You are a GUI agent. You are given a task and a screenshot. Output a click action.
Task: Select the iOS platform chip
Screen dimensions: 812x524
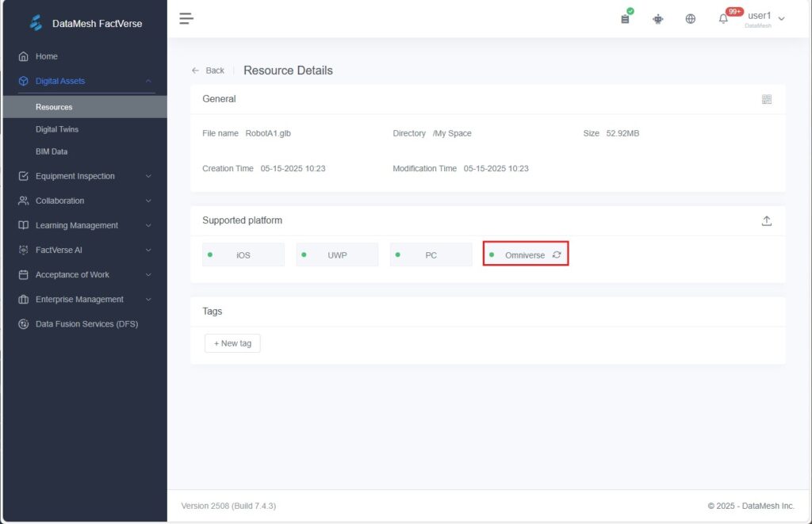click(243, 254)
